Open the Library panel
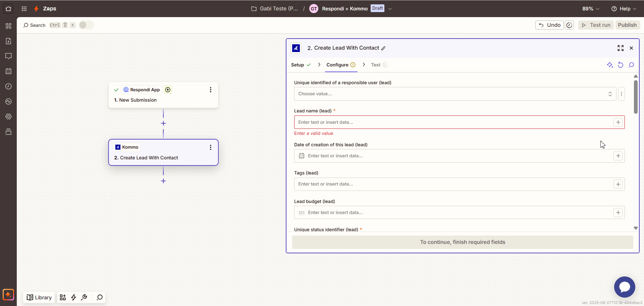Image resolution: width=644 pixels, height=306 pixels. [x=39, y=297]
